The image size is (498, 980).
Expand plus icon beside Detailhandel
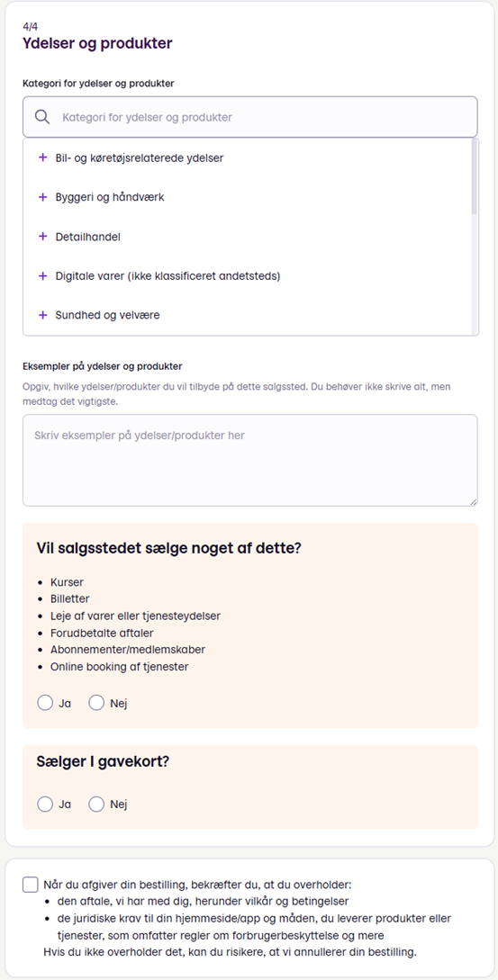[x=42, y=237]
